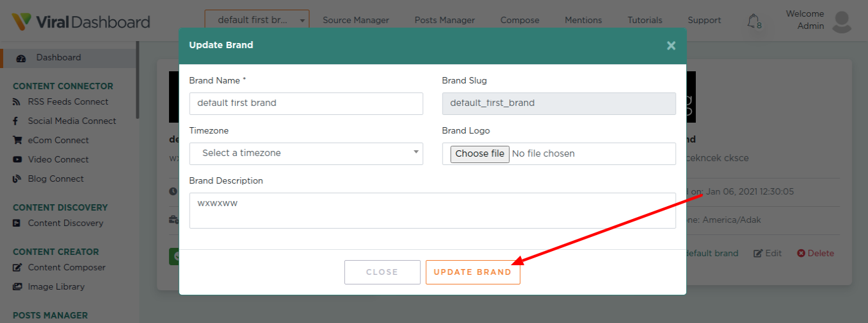Expand the 'default first br...' brand selector
This screenshot has width=868, height=323.
point(257,20)
